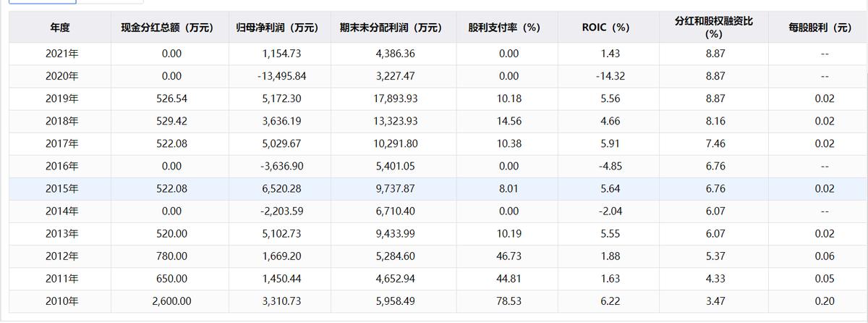
Task: Select the 2010年 year cell
Action: [61, 301]
